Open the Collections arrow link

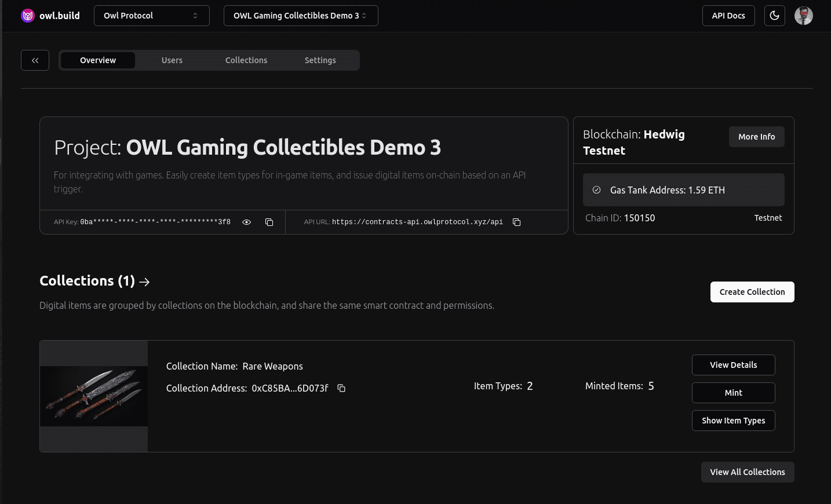coord(145,282)
